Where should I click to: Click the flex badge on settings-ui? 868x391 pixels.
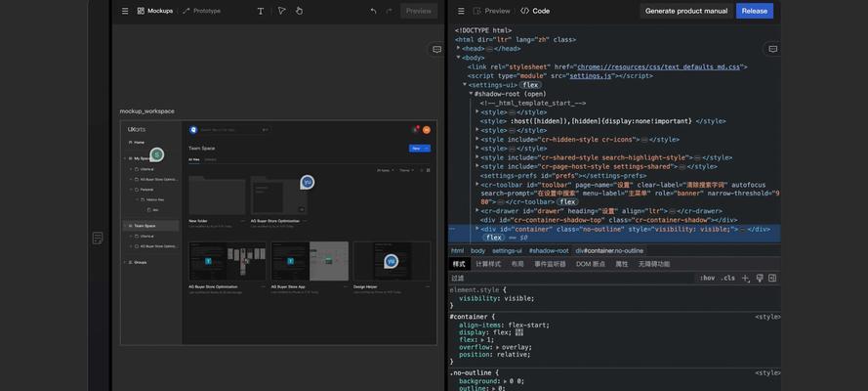[530, 85]
